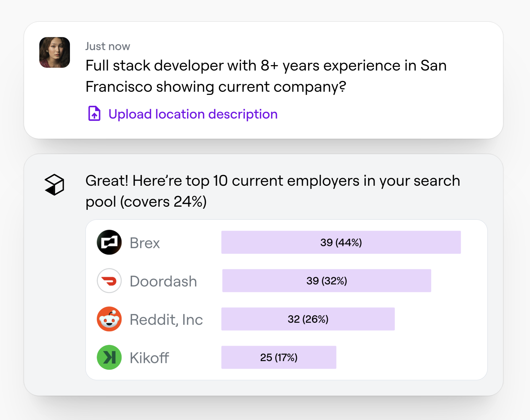Select the Brex employer name

coord(144,243)
